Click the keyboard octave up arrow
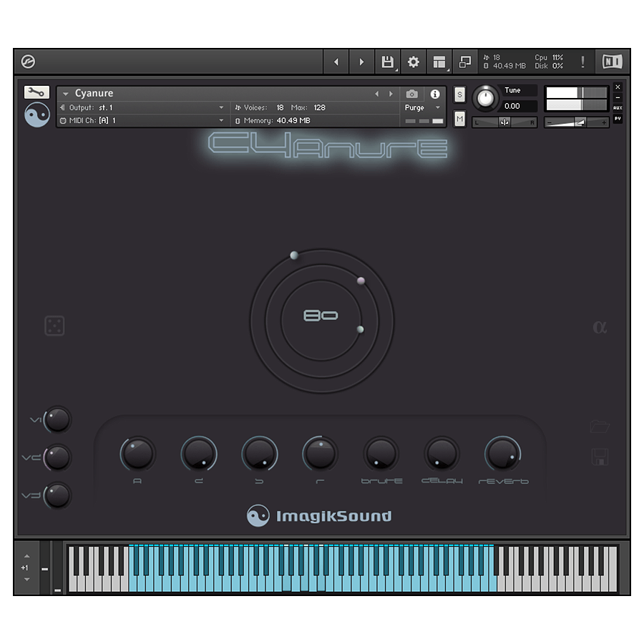The image size is (644, 644). 27,556
